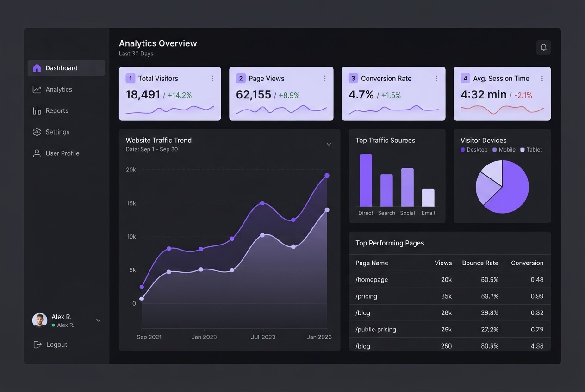This screenshot has width=585, height=392.
Task: Sort table by Views column header
Action: (443, 263)
